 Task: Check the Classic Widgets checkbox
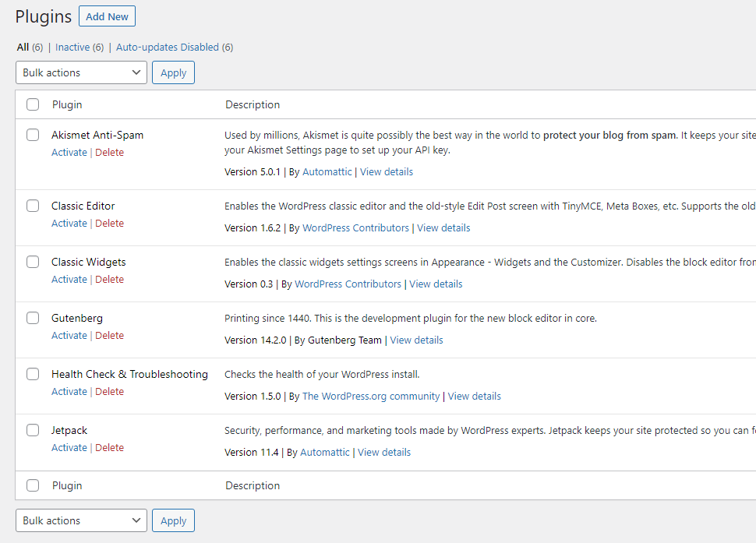33,262
